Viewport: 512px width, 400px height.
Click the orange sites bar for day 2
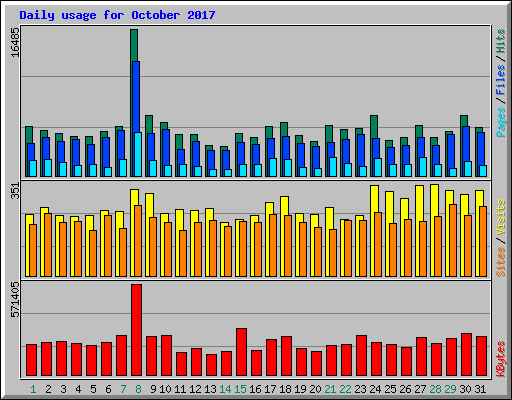pos(48,245)
